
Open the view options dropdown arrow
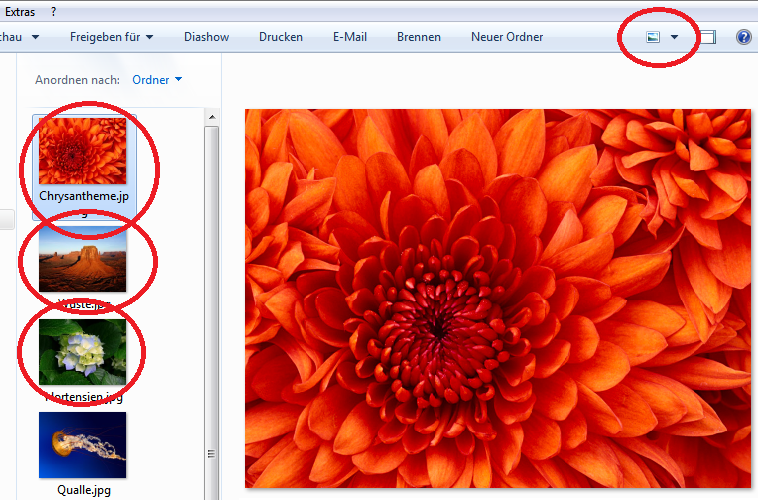675,37
